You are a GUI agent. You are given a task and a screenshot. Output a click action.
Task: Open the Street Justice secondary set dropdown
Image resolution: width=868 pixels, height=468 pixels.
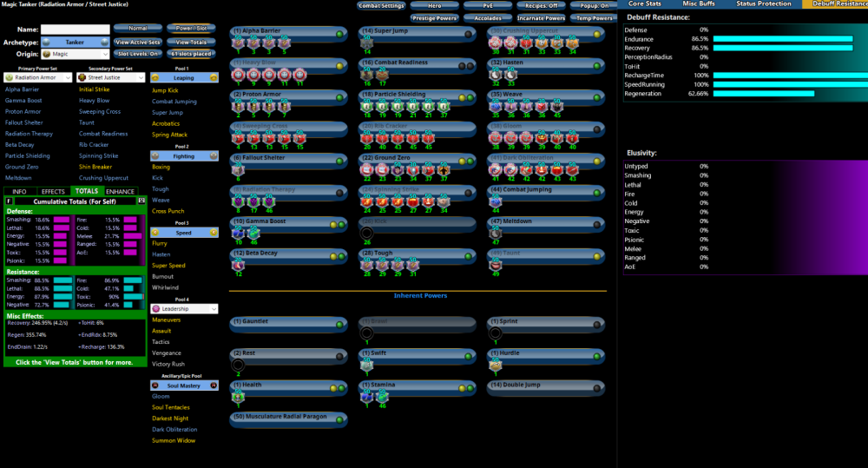[x=111, y=77]
